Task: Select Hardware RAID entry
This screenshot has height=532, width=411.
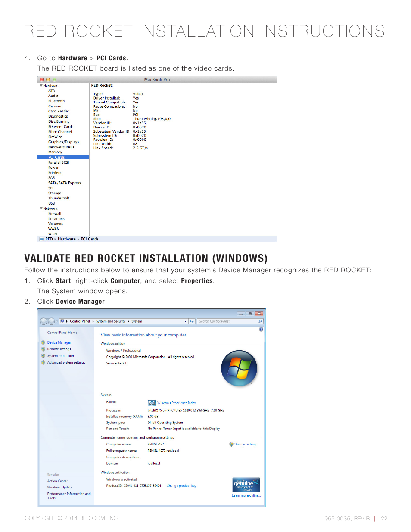Action: coord(61,147)
